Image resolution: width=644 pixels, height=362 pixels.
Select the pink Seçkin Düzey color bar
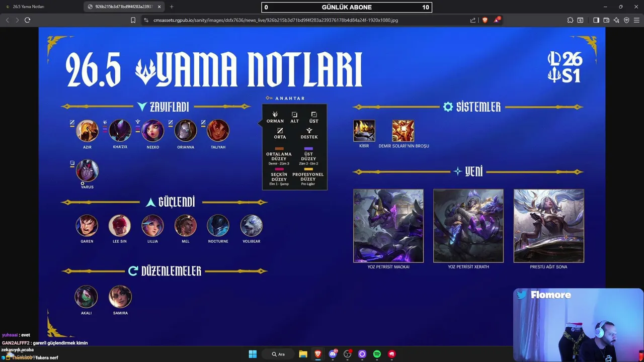279,169
